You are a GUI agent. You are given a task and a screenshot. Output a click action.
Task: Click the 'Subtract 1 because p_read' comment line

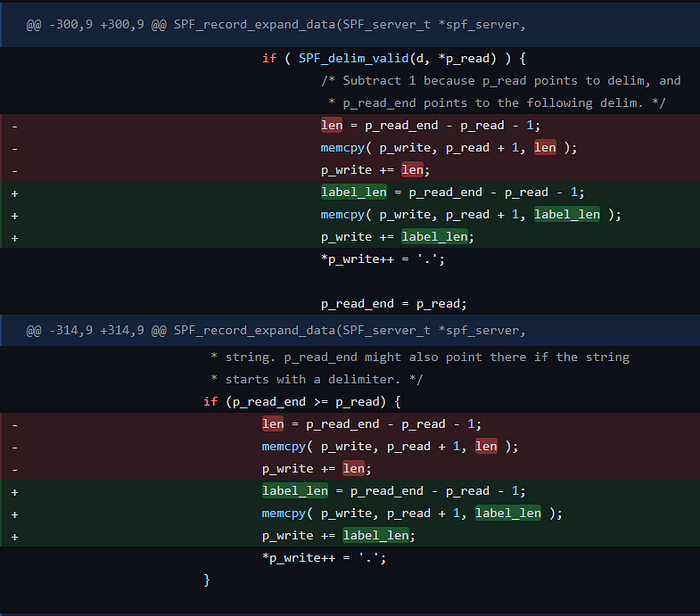(500, 80)
